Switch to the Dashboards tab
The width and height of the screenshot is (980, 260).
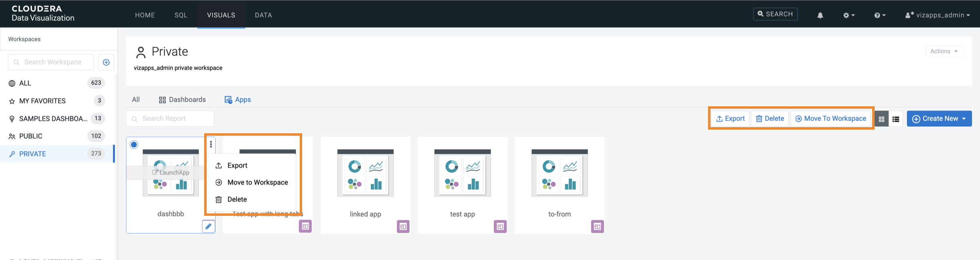[183, 100]
